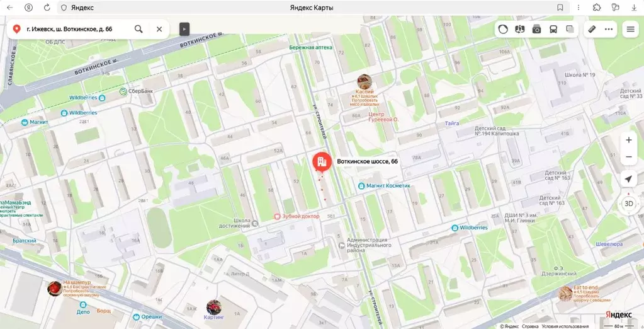
Task: Click the Ф.Э. Дзержинский label
Action: point(559,270)
